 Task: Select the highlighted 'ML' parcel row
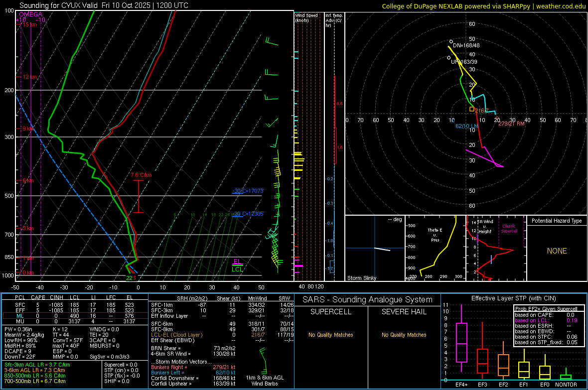[x=75, y=316]
